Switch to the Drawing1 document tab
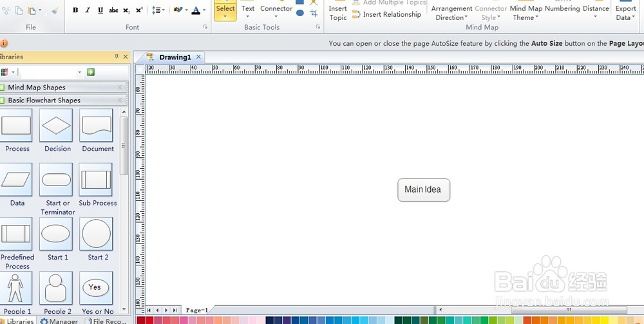Screen dimensions: 644x324 point(175,57)
